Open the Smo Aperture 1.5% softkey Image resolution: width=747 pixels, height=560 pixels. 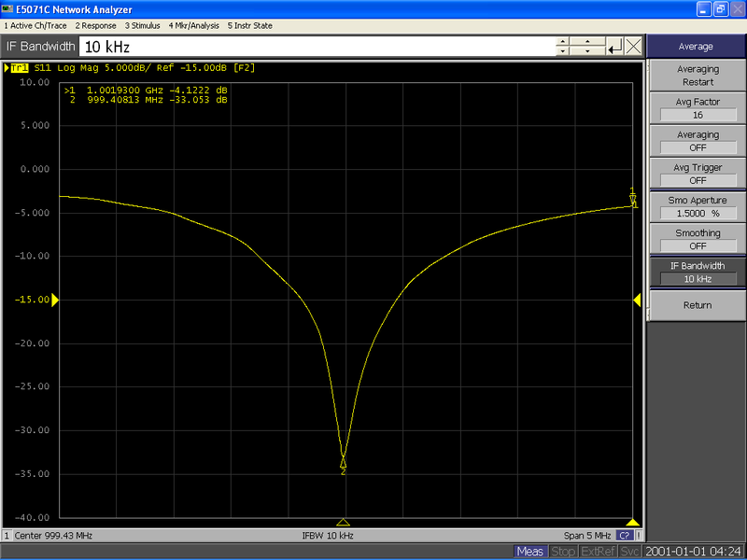[697, 206]
